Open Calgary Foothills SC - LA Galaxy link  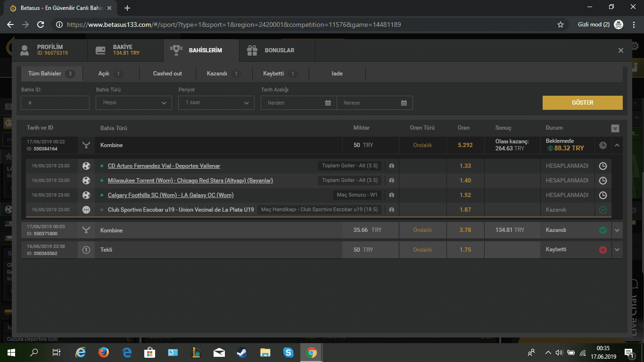click(171, 195)
